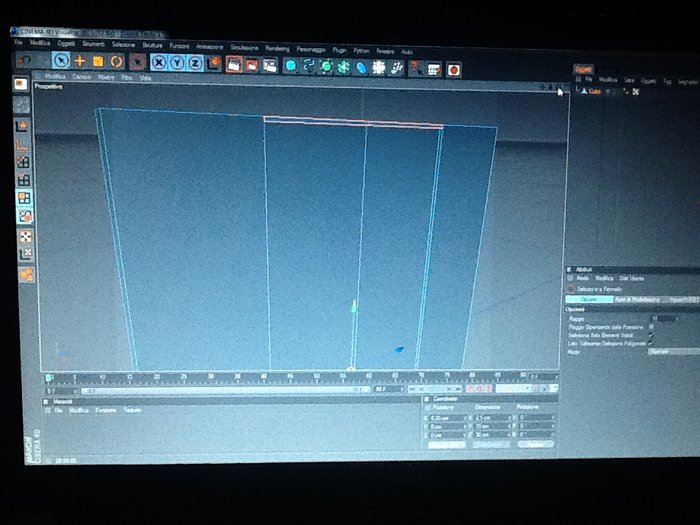Open the Animazione main menu

click(209, 47)
